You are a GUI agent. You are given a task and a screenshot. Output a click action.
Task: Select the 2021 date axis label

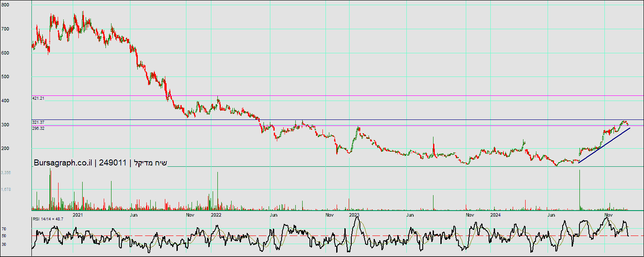[x=78, y=214]
